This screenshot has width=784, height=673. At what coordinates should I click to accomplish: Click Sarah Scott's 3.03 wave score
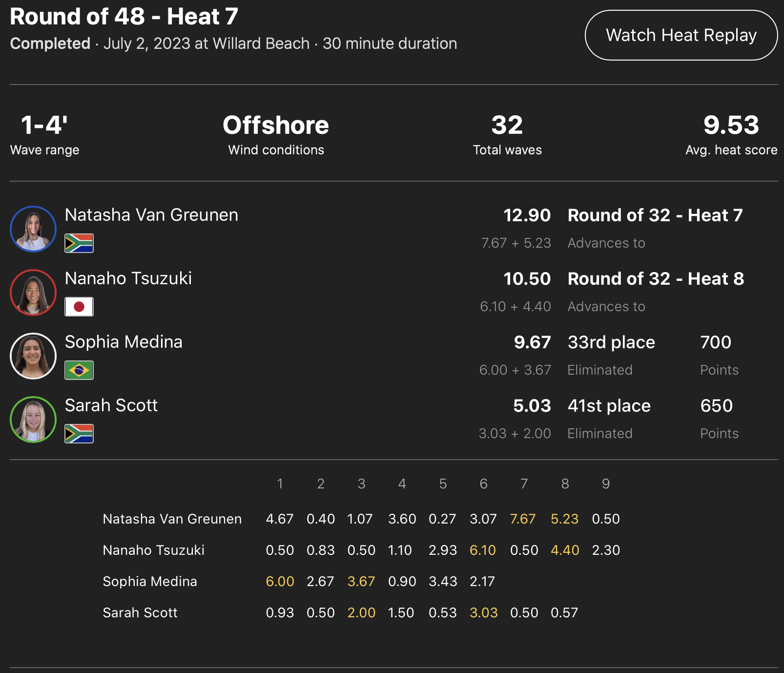click(x=483, y=612)
